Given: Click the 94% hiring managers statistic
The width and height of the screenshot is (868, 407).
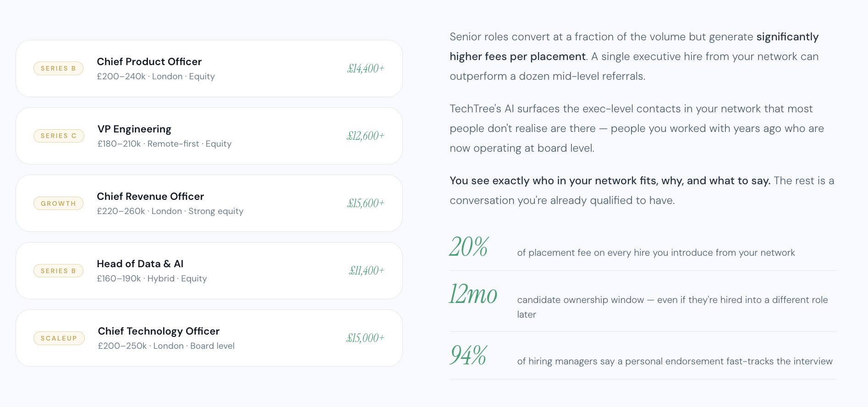Looking at the screenshot, I should click(x=468, y=355).
